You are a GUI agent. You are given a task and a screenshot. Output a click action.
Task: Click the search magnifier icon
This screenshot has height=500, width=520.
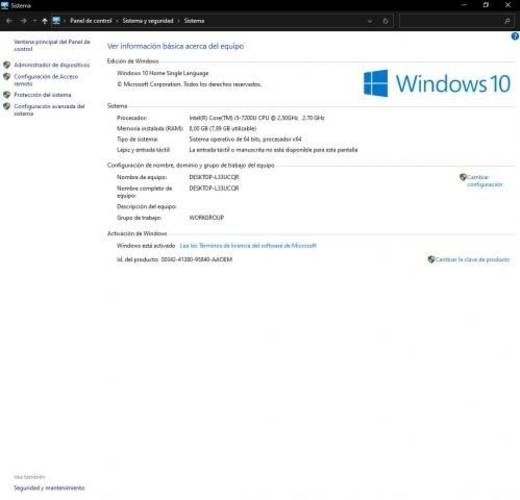point(507,21)
